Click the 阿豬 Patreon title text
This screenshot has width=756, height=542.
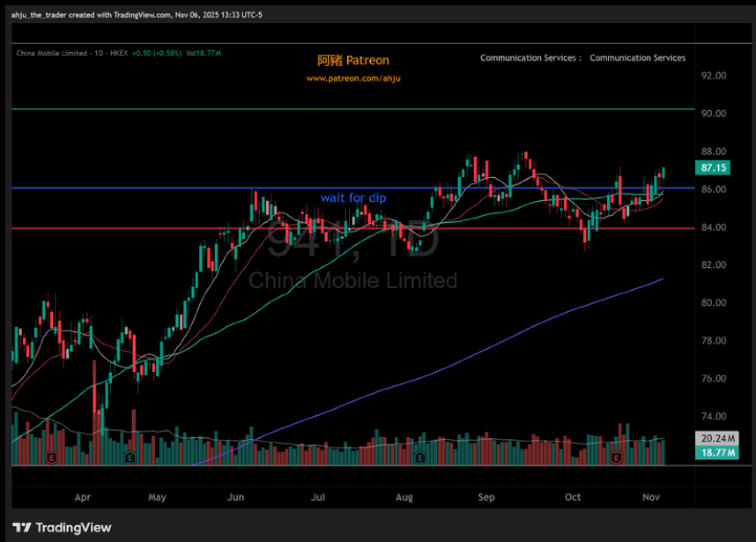353,60
